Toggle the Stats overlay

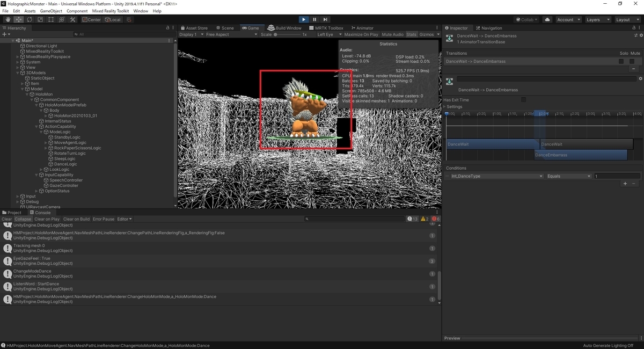point(411,34)
